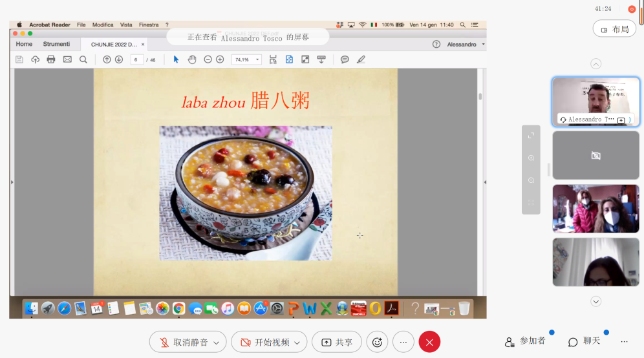Open the 74,1% zoom level dropdown
This screenshot has width=644, height=358.
(x=246, y=59)
